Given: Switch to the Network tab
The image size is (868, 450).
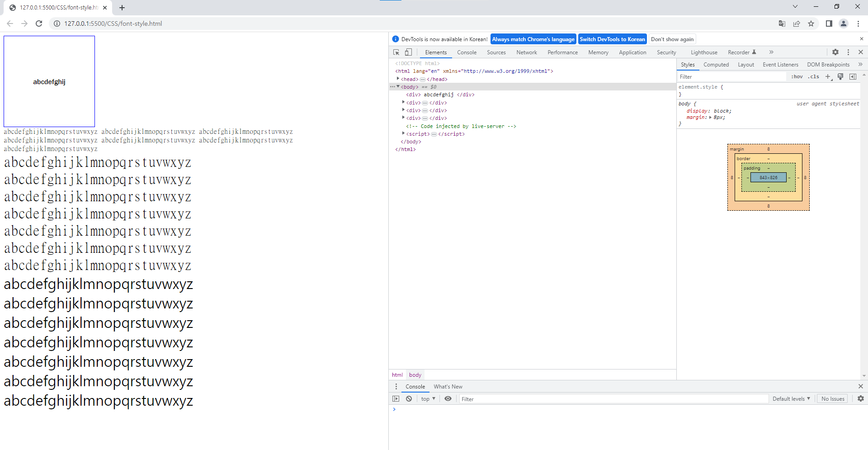Looking at the screenshot, I should [527, 52].
